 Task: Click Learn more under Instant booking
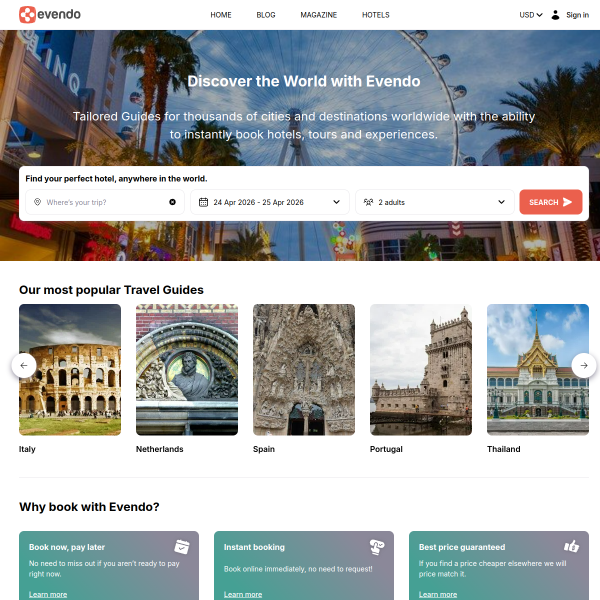[243, 594]
